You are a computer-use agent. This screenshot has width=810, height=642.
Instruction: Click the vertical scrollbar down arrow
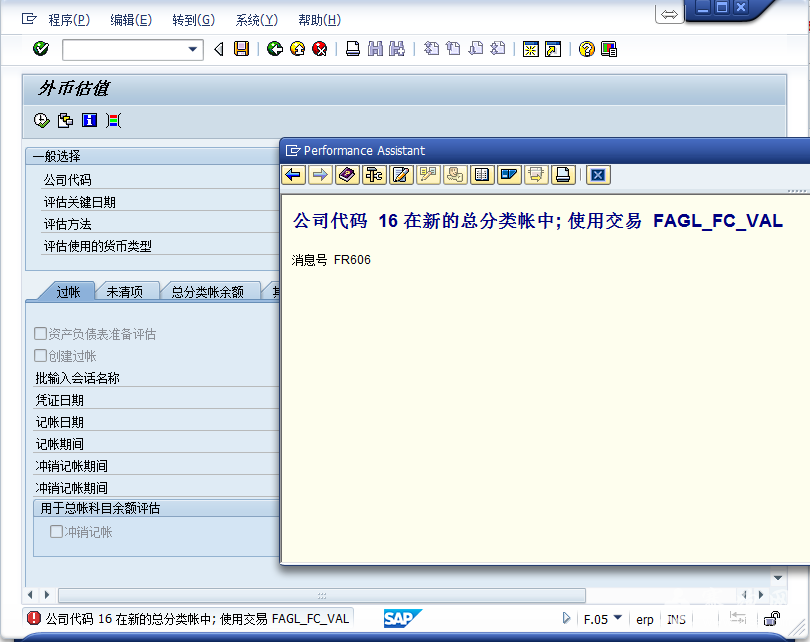pyautogui.click(x=778, y=577)
